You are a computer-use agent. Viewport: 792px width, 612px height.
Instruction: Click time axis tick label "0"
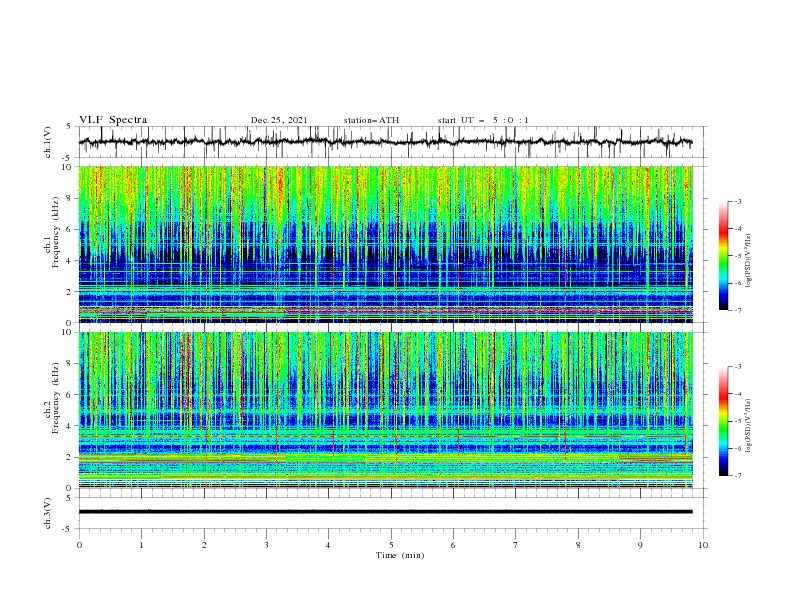tap(79, 545)
